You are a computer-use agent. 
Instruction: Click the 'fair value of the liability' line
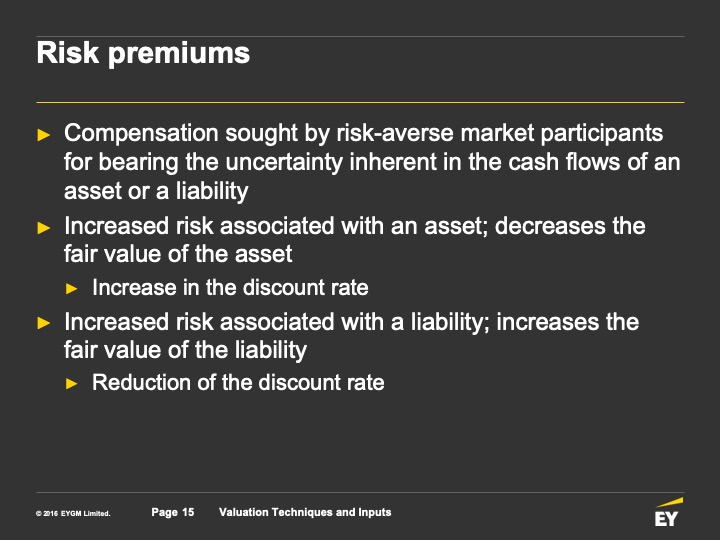click(x=185, y=350)
